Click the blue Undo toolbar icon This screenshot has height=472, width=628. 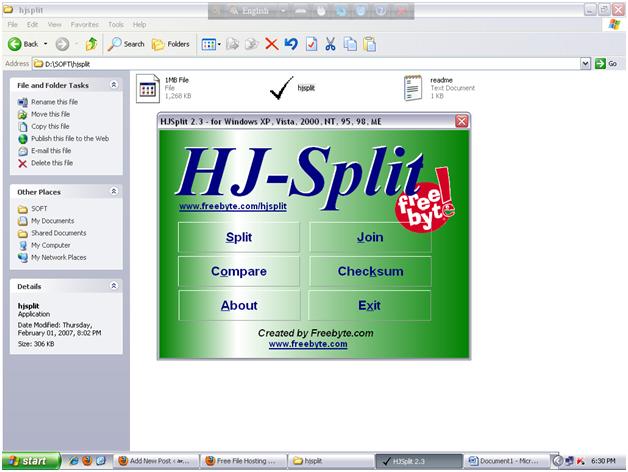[291, 44]
